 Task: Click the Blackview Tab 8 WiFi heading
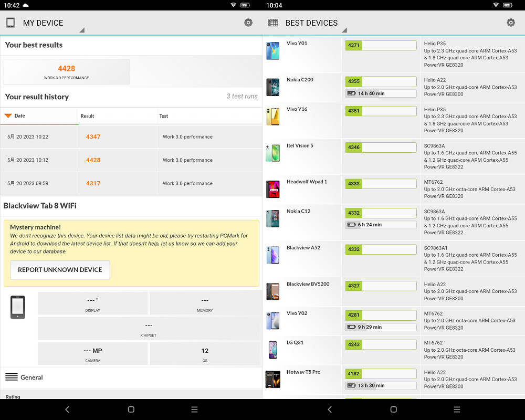(40, 206)
